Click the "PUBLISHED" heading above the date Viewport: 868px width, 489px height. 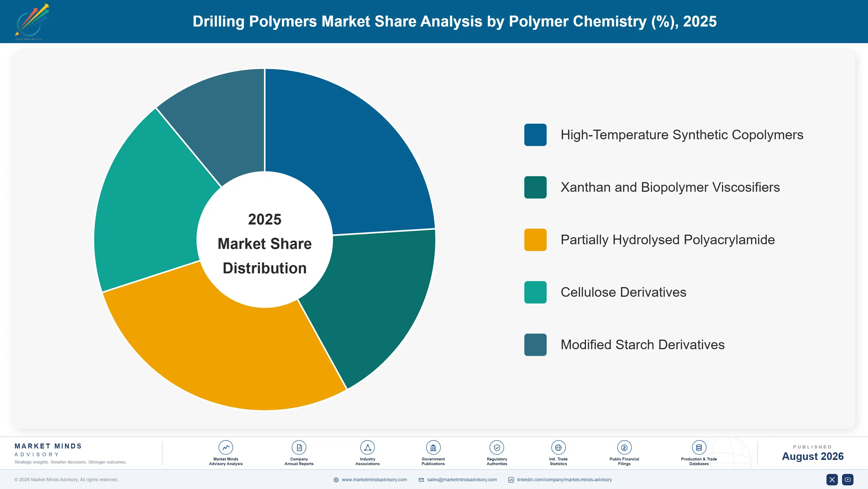pyautogui.click(x=812, y=447)
